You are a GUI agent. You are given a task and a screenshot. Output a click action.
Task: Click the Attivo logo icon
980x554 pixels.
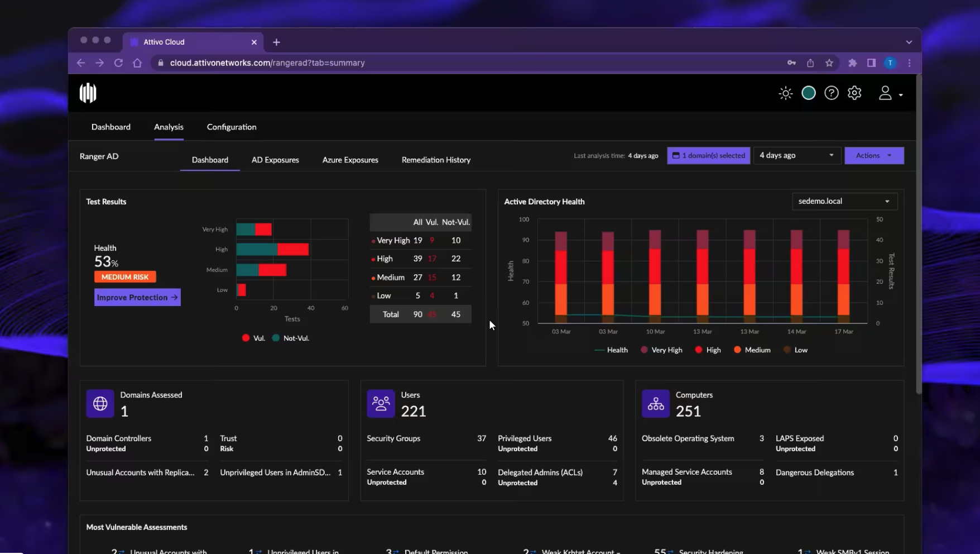point(88,93)
